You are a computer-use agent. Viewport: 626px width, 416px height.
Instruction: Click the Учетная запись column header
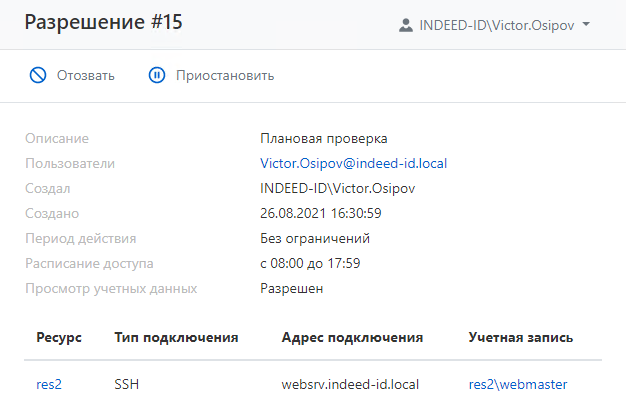pos(520,338)
